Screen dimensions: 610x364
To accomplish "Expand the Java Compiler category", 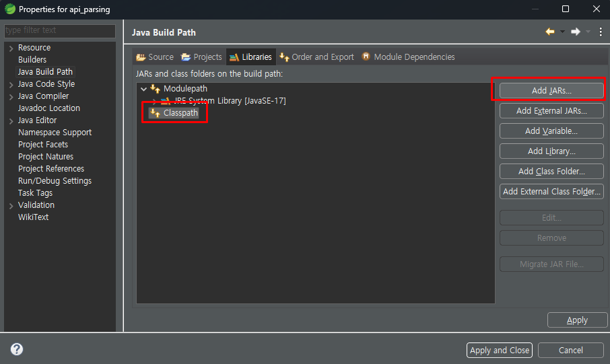I will coord(11,96).
